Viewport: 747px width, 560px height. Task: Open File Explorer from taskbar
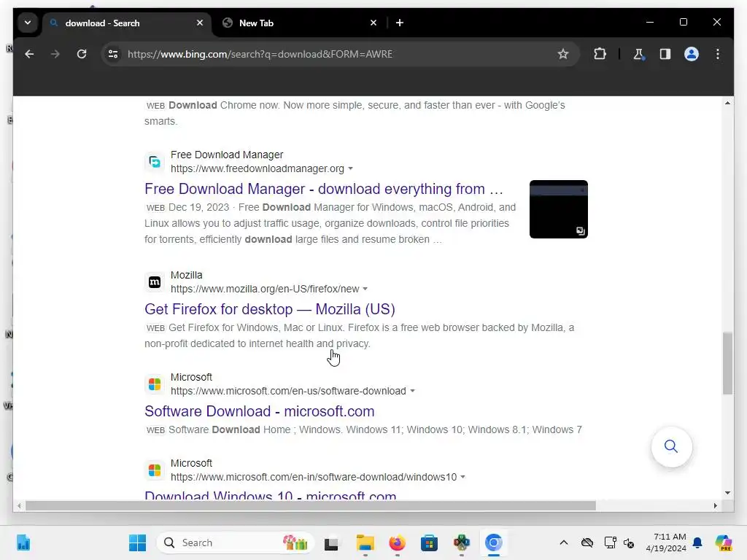click(365, 542)
